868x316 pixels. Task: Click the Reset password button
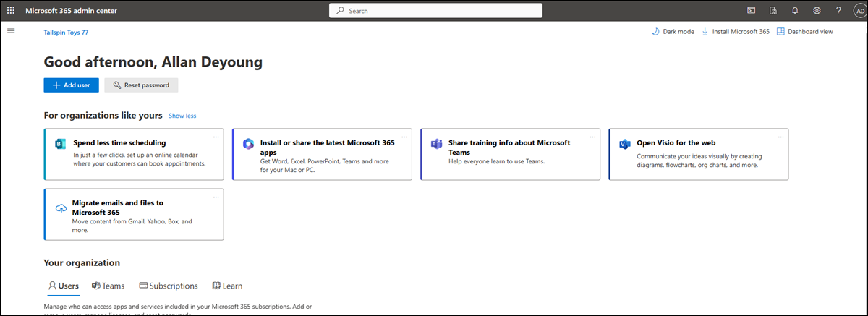click(141, 85)
